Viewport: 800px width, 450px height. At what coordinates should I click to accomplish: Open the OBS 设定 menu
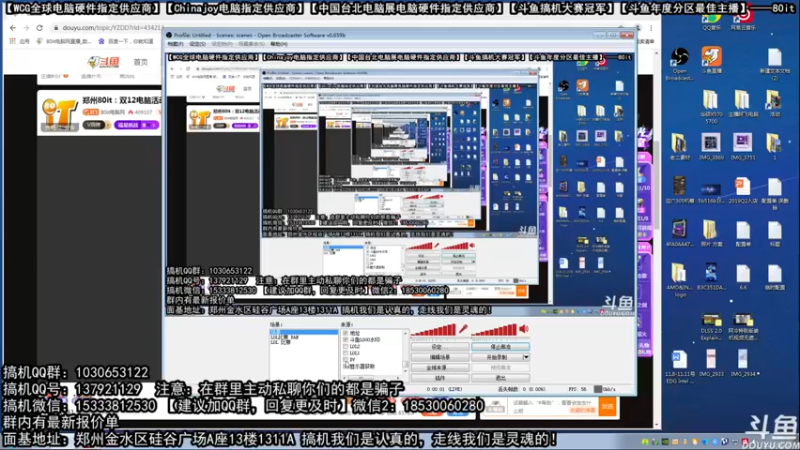pos(197,44)
